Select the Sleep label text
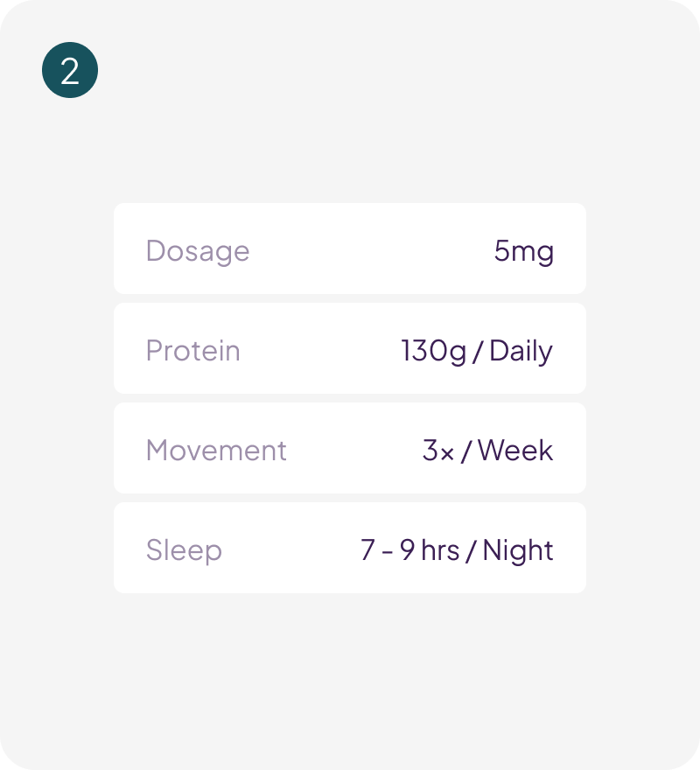Image resolution: width=700 pixels, height=770 pixels. 184,550
